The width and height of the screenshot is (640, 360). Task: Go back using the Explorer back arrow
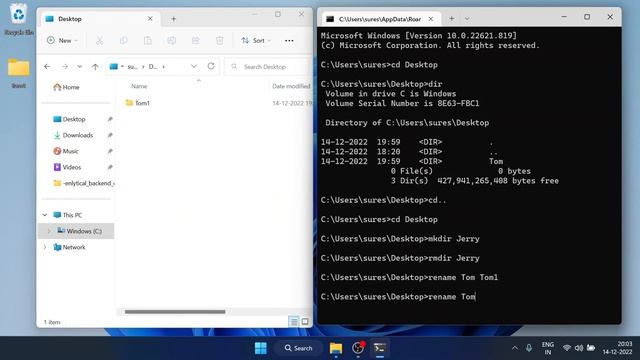[47, 67]
